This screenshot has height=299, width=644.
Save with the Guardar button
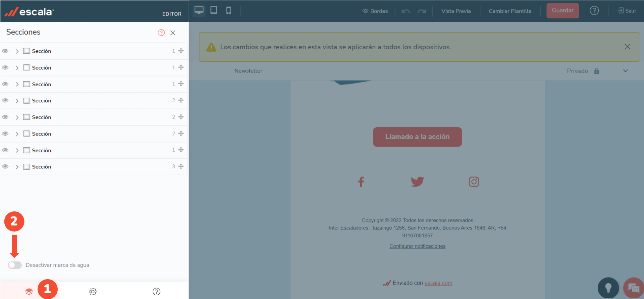562,10
